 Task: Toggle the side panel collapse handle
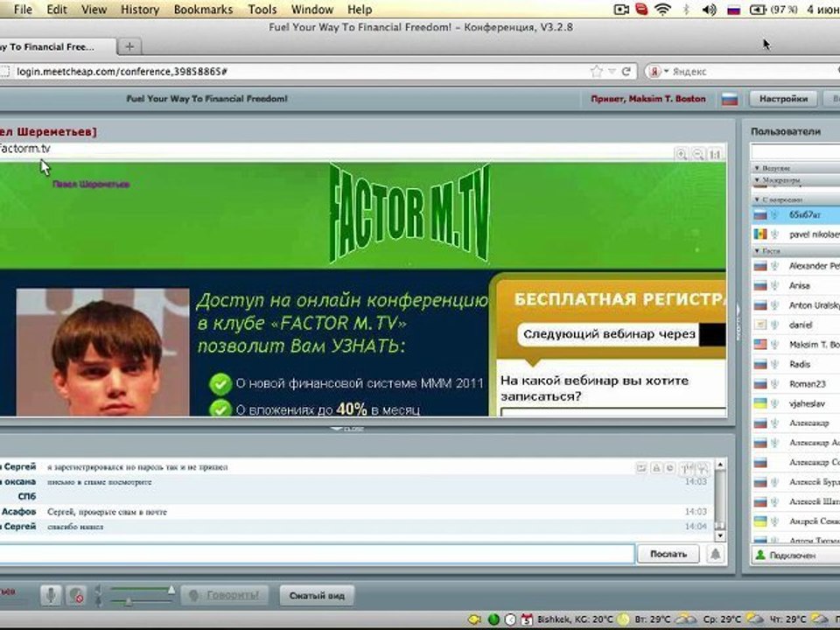tap(738, 321)
